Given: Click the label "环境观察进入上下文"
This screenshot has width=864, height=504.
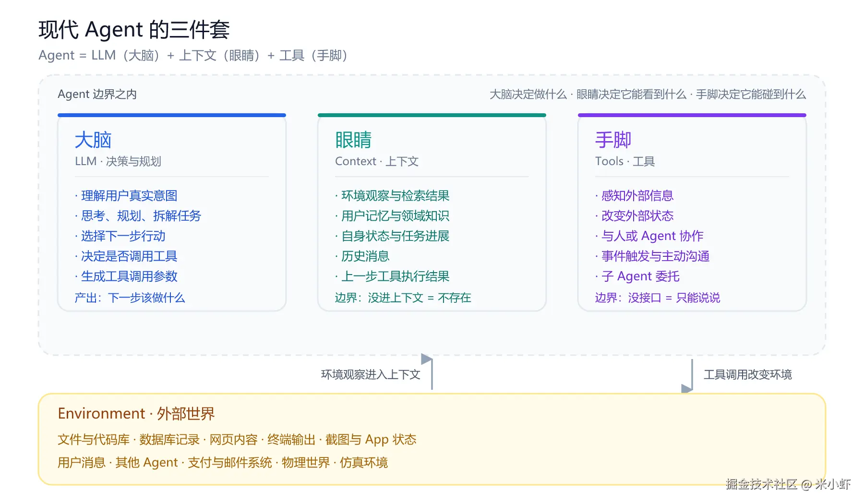Looking at the screenshot, I should point(371,374).
